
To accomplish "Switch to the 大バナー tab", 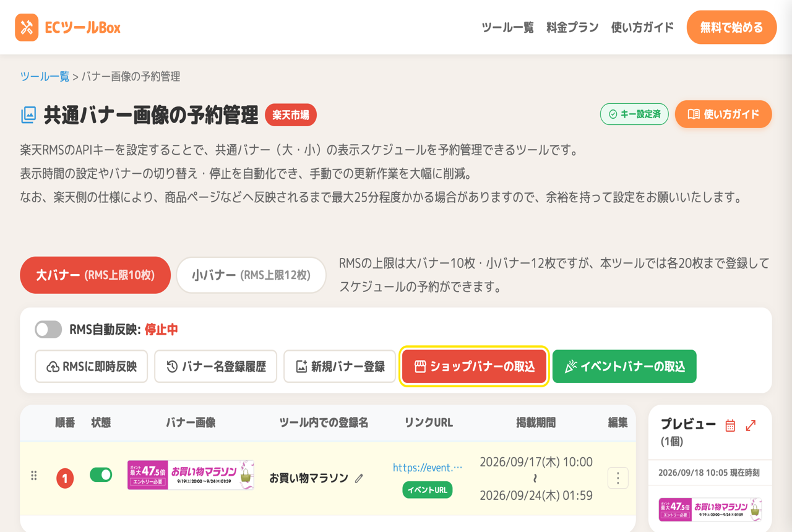I will 95,275.
